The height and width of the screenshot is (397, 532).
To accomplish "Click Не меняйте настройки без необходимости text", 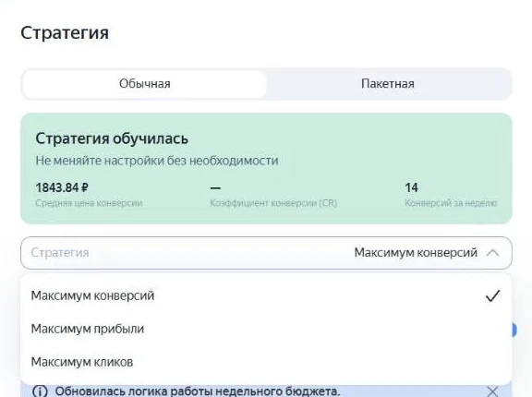I will (157, 161).
